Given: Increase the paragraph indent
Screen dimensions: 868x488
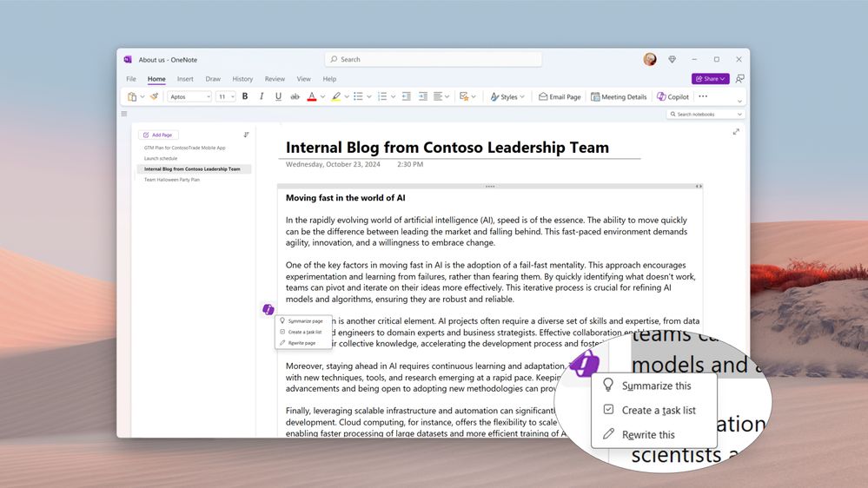Looking at the screenshot, I should 423,96.
